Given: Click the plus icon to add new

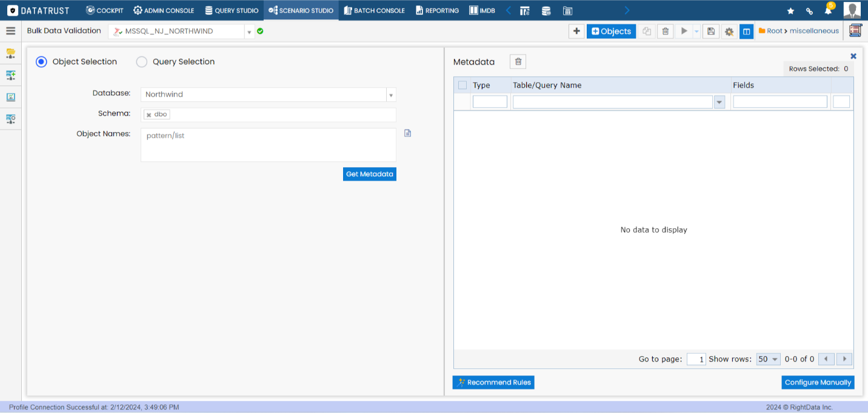Looking at the screenshot, I should [x=576, y=31].
